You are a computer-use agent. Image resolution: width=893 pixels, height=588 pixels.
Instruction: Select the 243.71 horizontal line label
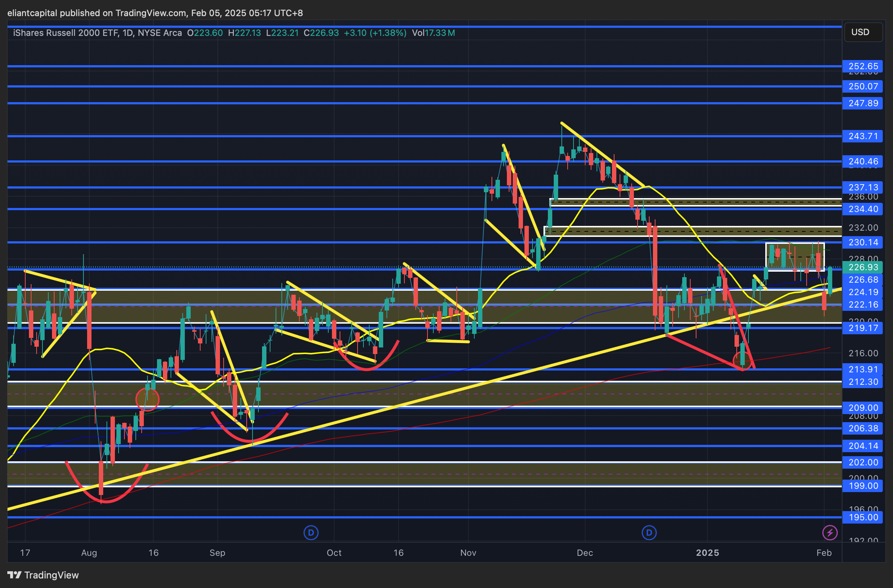863,136
